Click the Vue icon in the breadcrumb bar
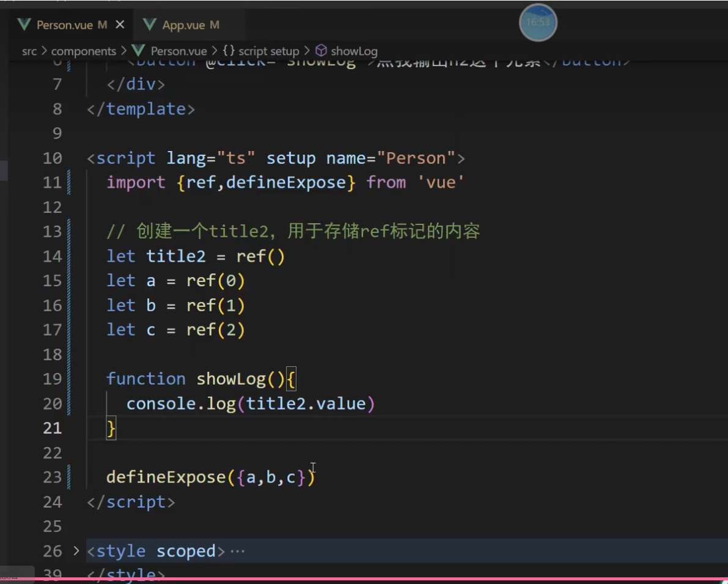This screenshot has width=728, height=584. click(138, 51)
